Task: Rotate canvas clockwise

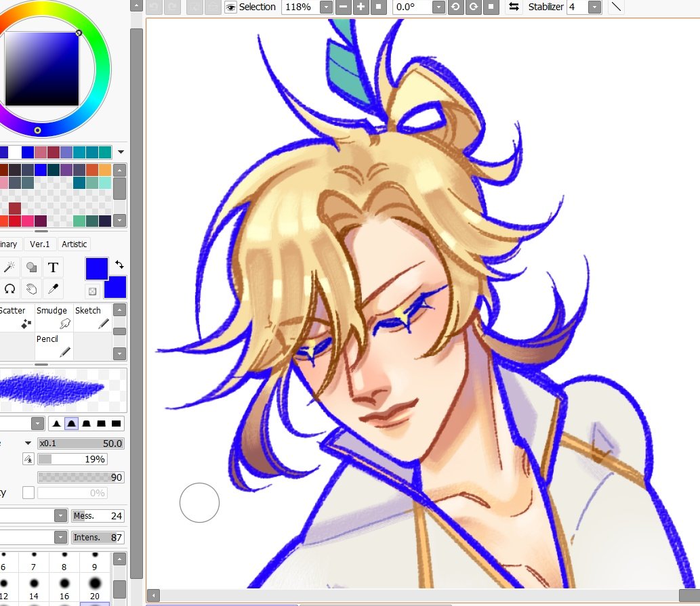Action: click(473, 7)
